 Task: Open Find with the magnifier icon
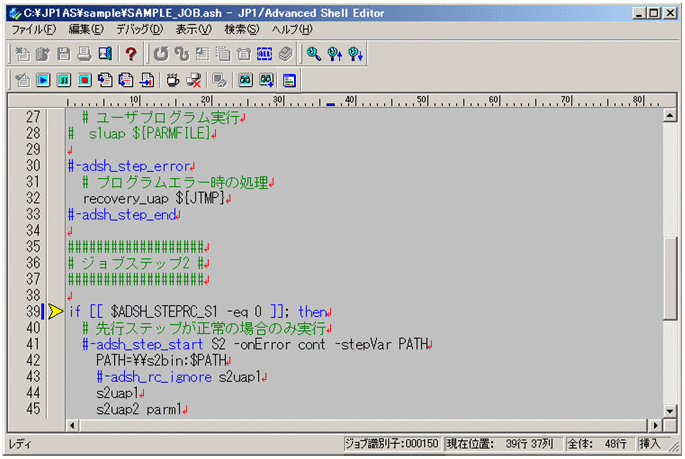(x=314, y=54)
